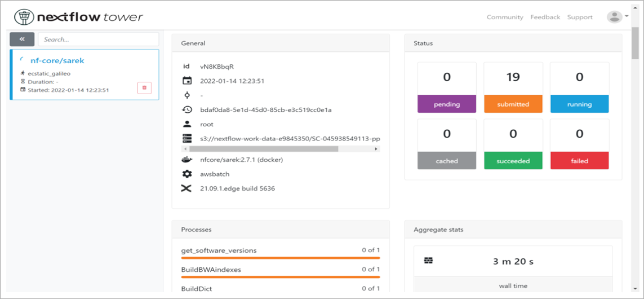Click the gear icon beside awsbatch

pos(187,174)
